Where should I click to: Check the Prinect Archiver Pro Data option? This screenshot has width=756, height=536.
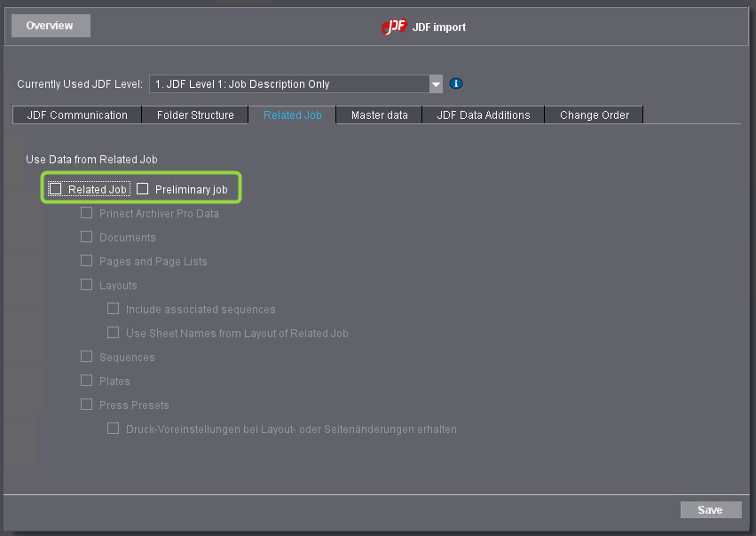tap(86, 213)
